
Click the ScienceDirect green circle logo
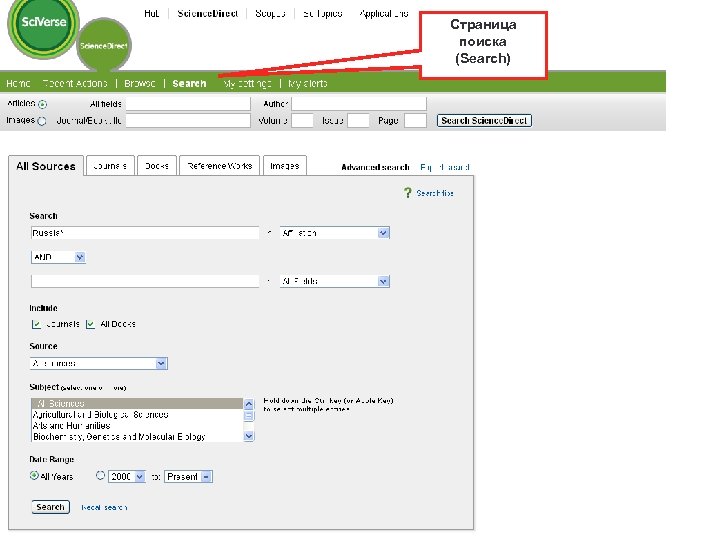pos(104,45)
